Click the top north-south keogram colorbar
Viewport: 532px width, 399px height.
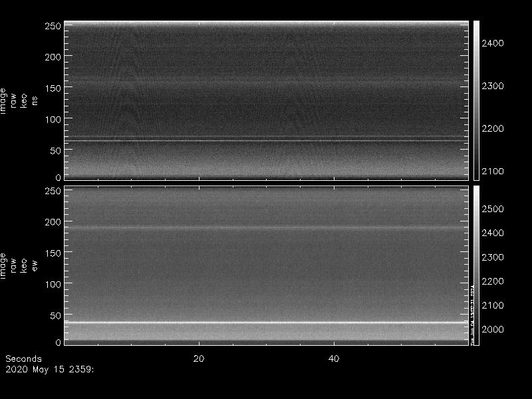click(475, 100)
